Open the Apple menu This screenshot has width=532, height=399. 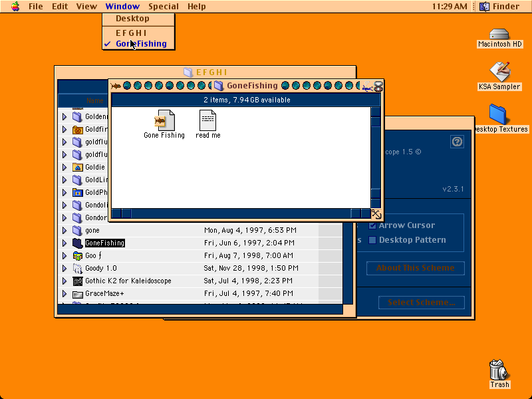(x=15, y=6)
